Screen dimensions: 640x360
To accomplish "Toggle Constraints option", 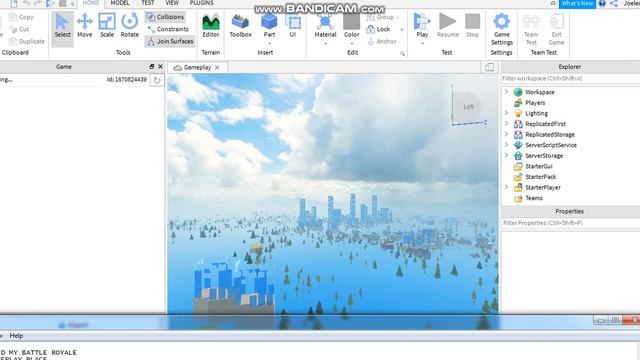I will tap(168, 29).
